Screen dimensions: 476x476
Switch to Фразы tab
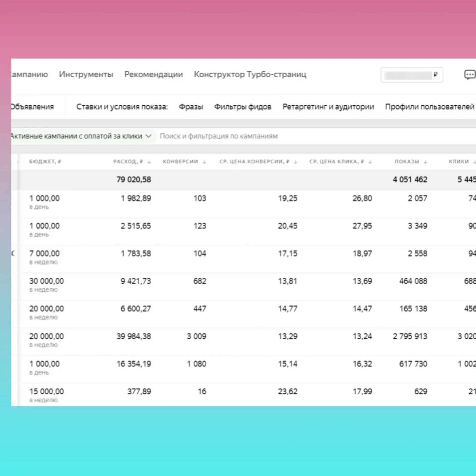[x=191, y=107]
